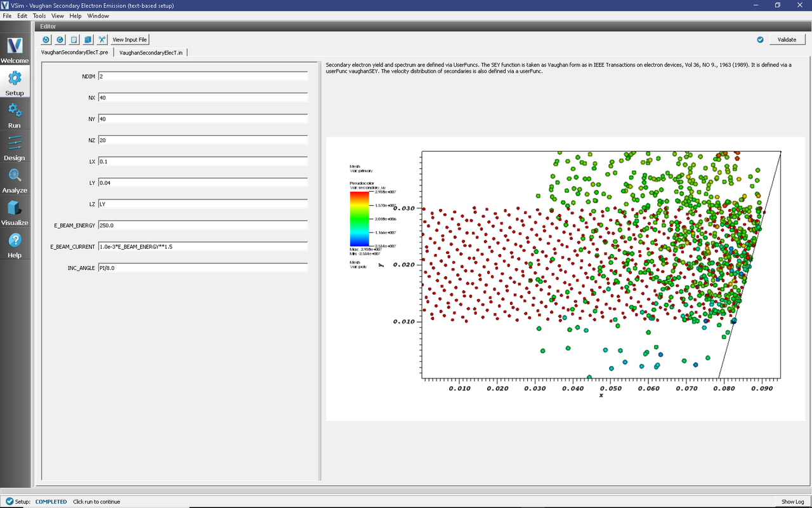Click the LY input field
The height and width of the screenshot is (508, 812).
202,183
